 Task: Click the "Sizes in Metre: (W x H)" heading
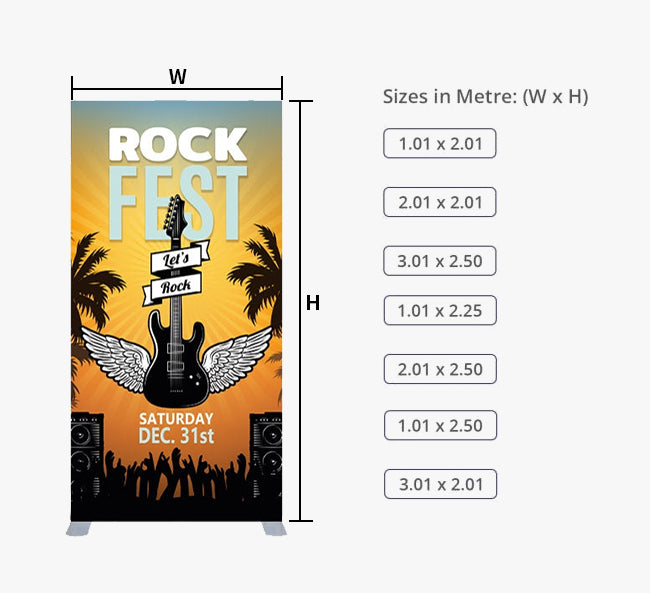click(x=485, y=97)
